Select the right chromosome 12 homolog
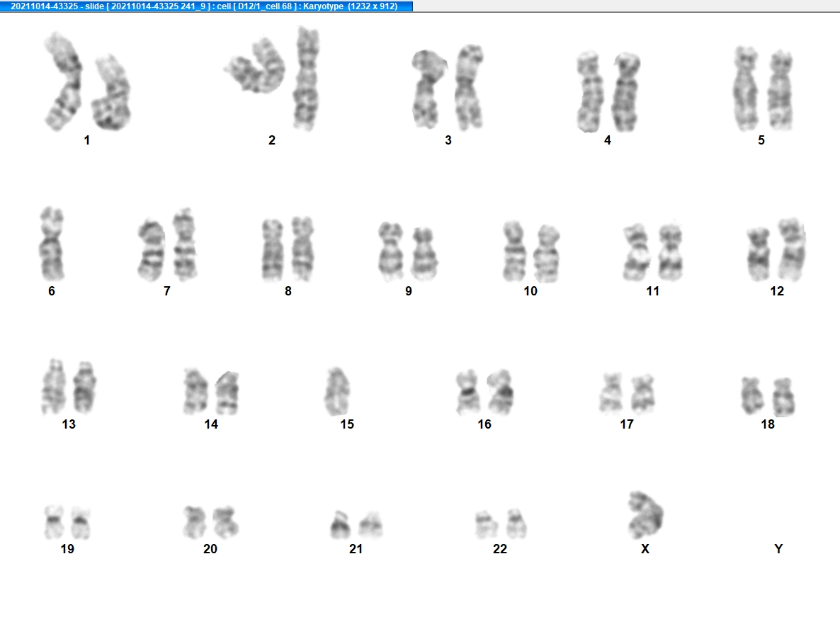Screen dimensions: 840x639 pyautogui.click(x=792, y=249)
